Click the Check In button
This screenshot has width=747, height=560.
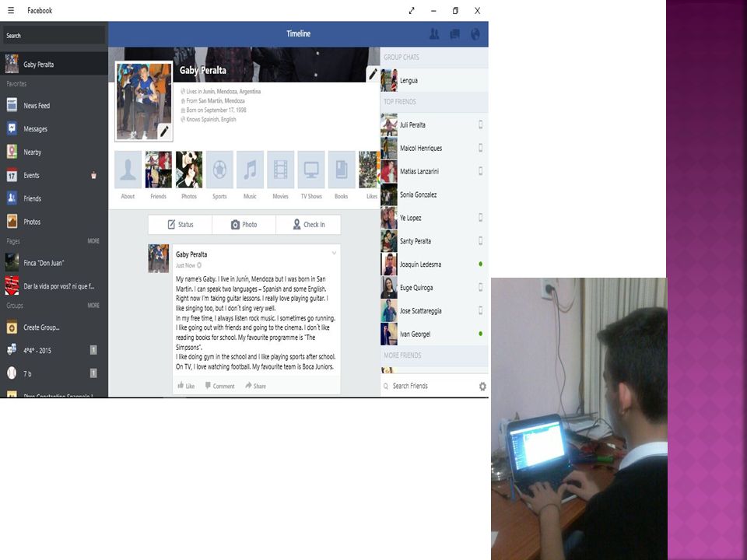[x=309, y=225]
